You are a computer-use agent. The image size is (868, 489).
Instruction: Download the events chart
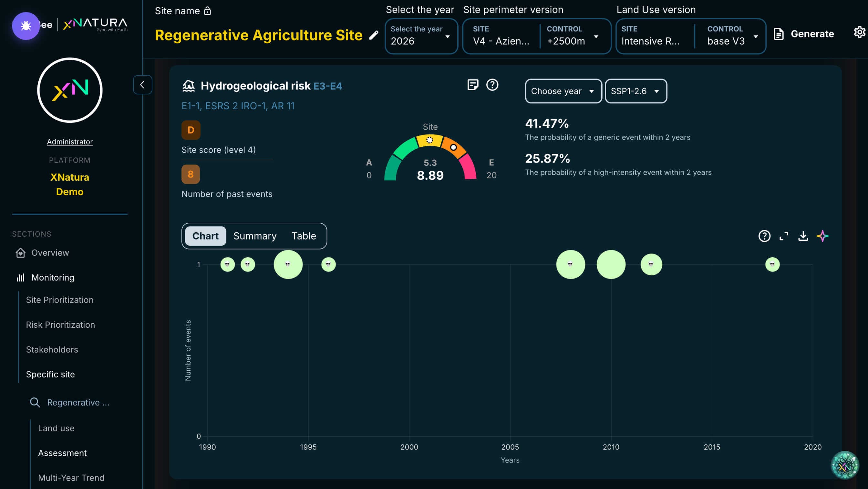pos(803,236)
